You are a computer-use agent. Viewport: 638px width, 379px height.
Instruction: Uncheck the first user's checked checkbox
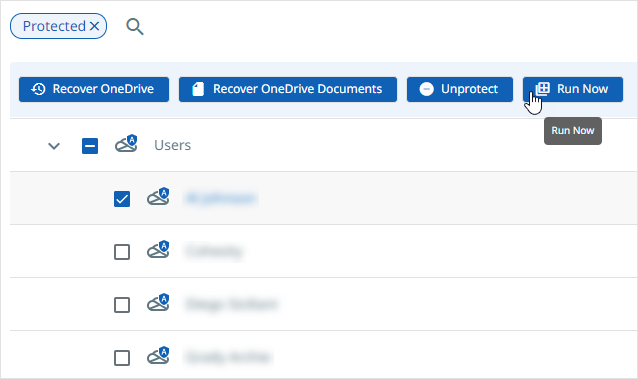coord(122,199)
